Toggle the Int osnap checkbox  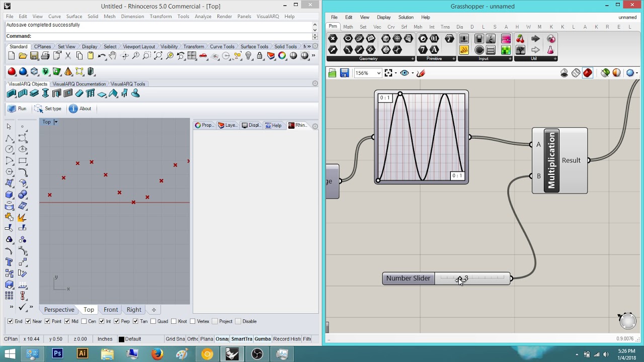coord(102,321)
